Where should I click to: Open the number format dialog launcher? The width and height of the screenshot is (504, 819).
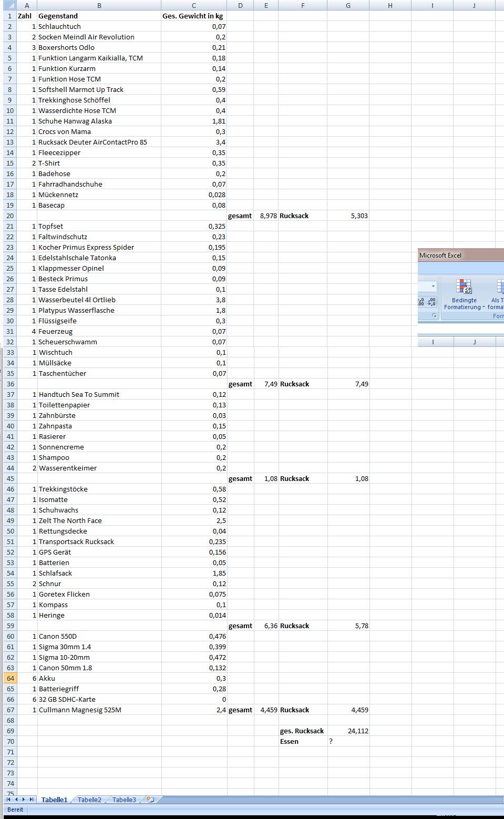434,315
